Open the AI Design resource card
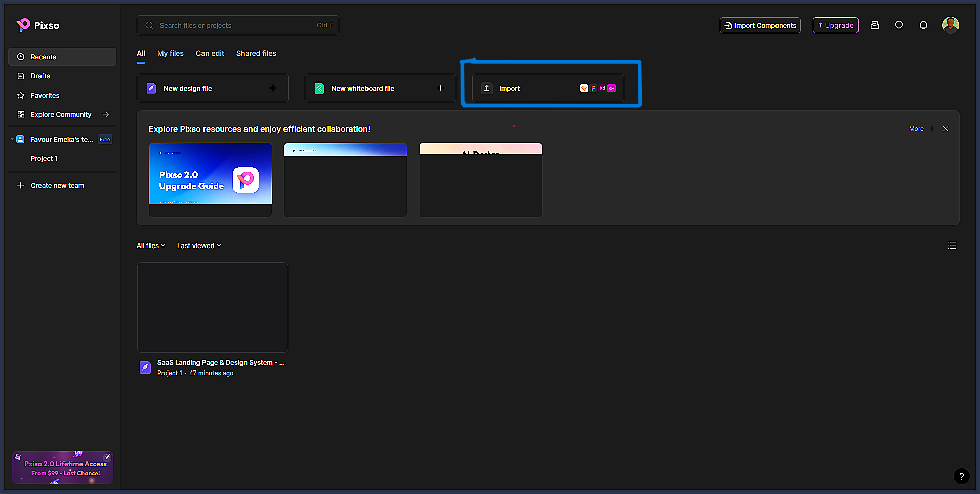The image size is (980, 494). click(481, 180)
